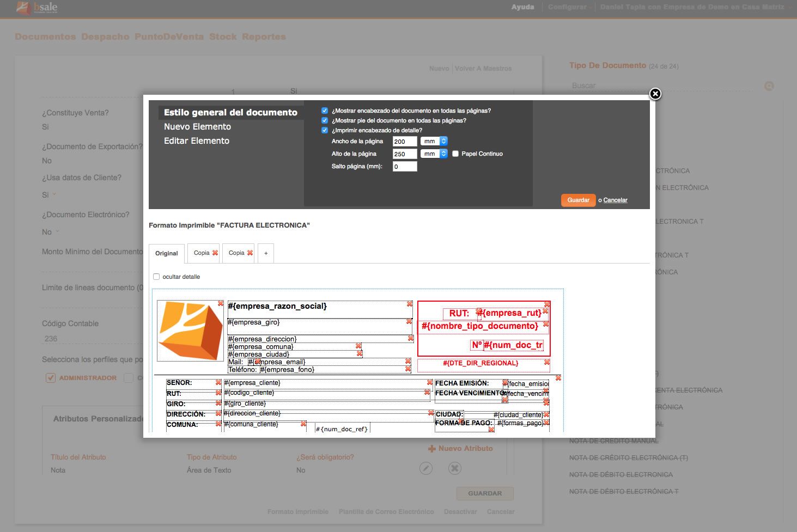Select Nuevo Elemento in the side menu
The height and width of the screenshot is (532, 797).
197,126
